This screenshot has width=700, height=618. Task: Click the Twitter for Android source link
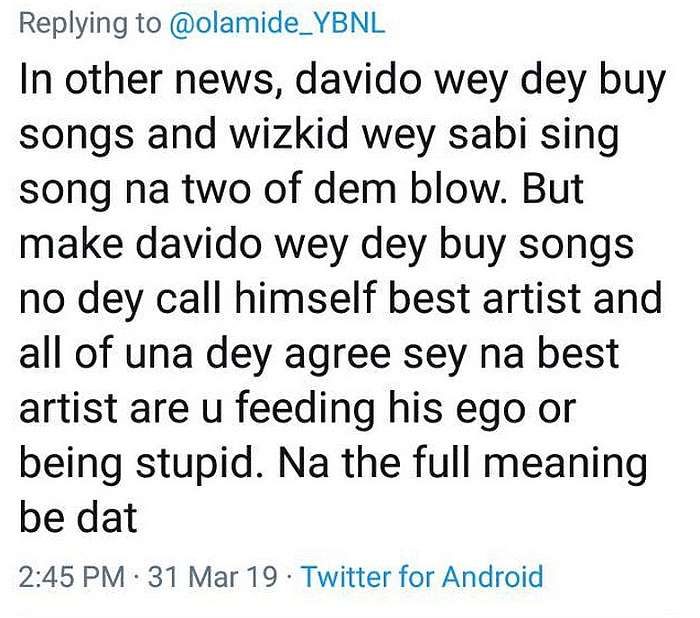coord(422,577)
